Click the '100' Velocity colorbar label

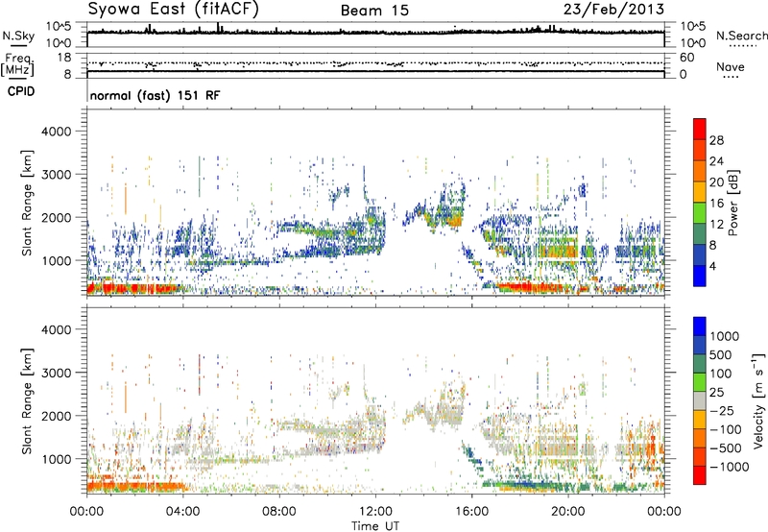click(x=721, y=374)
